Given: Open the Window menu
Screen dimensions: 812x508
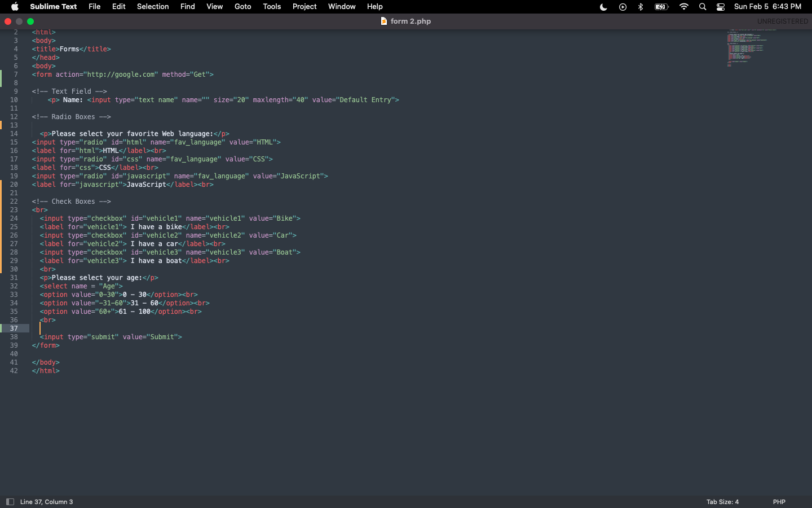Looking at the screenshot, I should [342, 7].
